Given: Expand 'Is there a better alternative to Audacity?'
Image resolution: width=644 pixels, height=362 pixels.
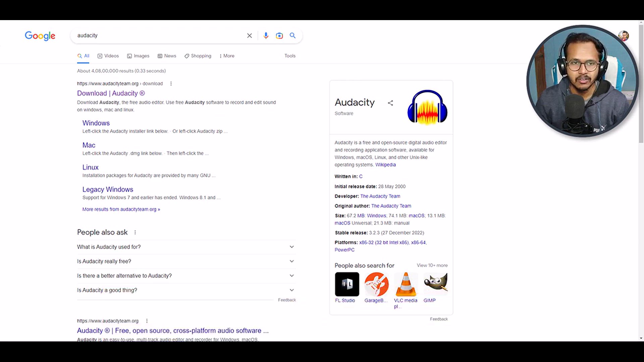Looking at the screenshot, I should [186, 276].
